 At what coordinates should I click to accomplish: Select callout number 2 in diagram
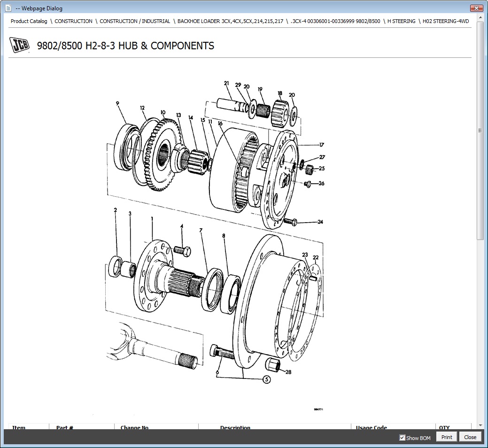[115, 210]
